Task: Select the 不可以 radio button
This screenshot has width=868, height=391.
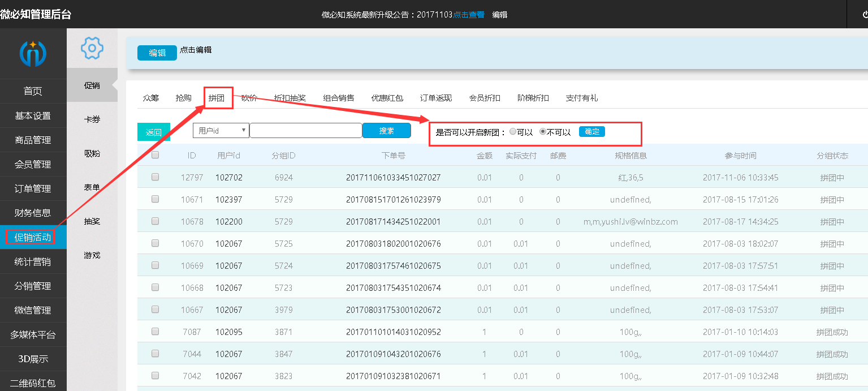Action: (543, 132)
